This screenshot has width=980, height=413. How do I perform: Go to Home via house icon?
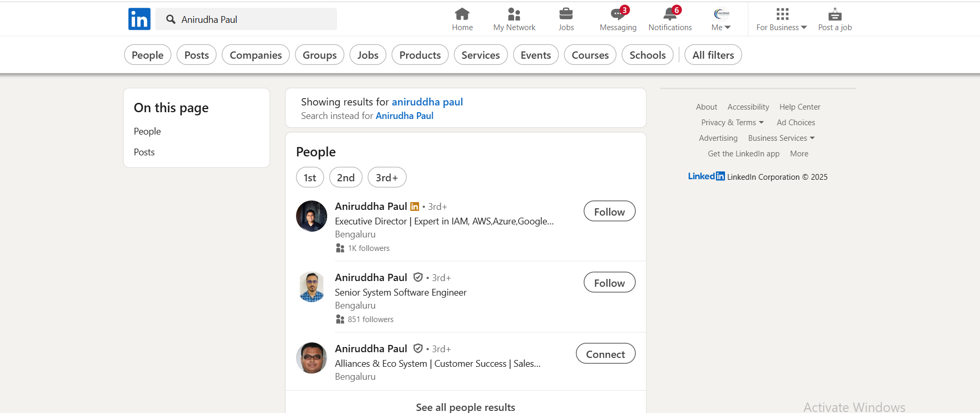462,14
